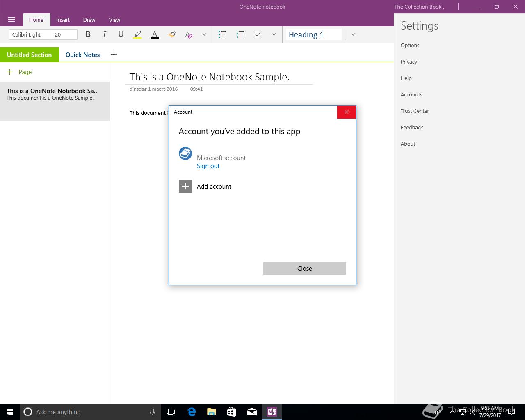Toggle underline formatting
The image size is (525, 420).
click(121, 34)
